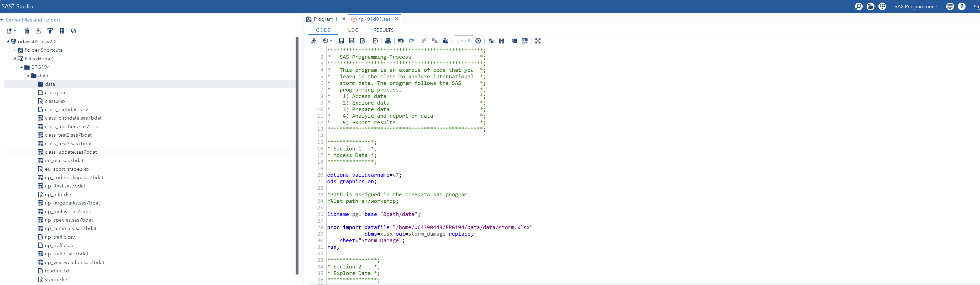Viewport: 980px width, 285px height.
Task: Refresh the file tree
Action: (74, 31)
